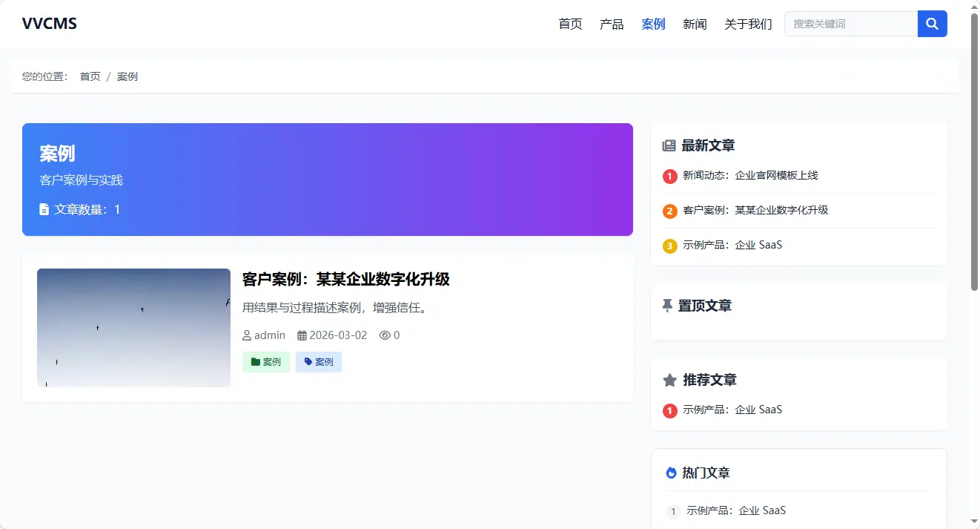This screenshot has height=529, width=980.
Task: Click the newspaper icon beside 最新文章
Action: 669,145
